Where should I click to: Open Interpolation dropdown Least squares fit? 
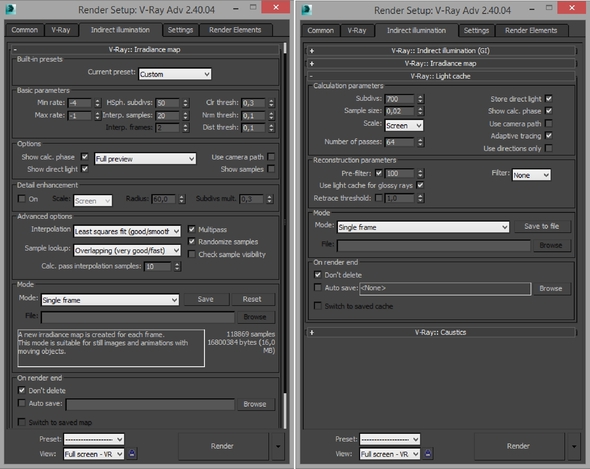click(x=127, y=231)
